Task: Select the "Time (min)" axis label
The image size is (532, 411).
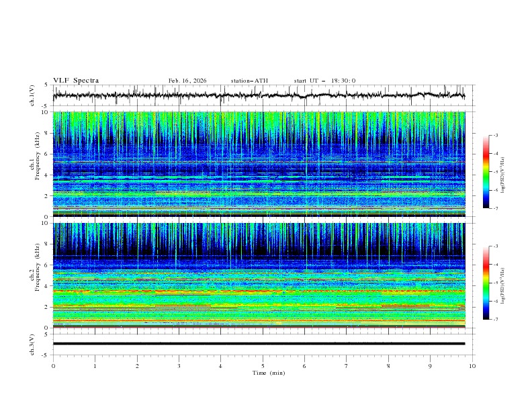Action: click(x=269, y=373)
